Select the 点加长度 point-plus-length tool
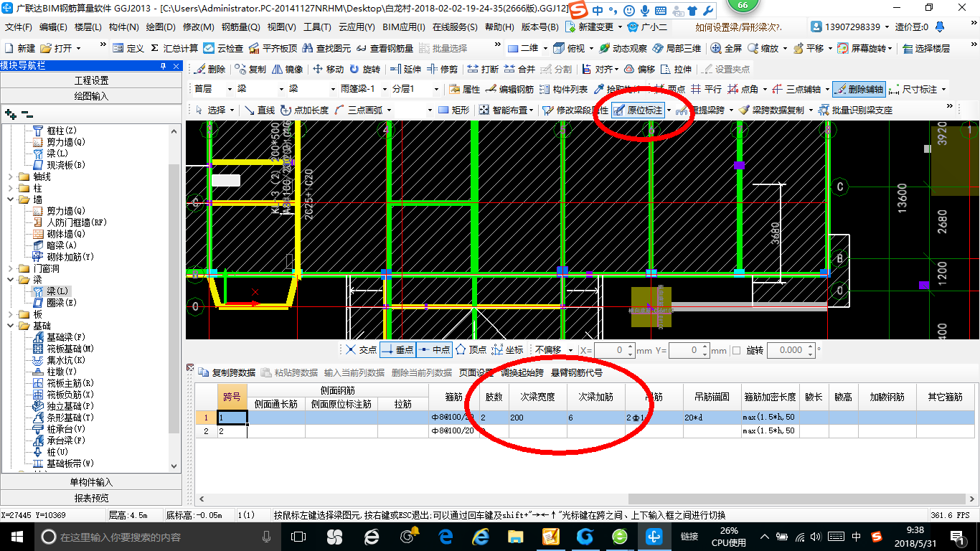Viewport: 980px width, 551px height. click(305, 110)
